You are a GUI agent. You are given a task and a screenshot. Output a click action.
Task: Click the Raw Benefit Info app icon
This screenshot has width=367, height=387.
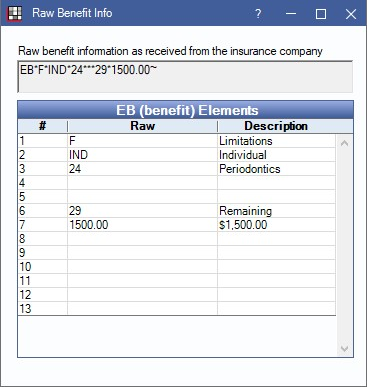(14, 13)
